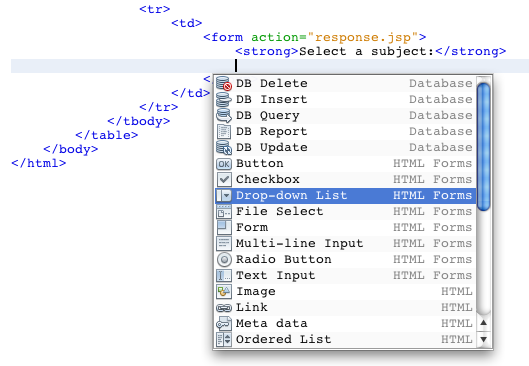Click the blue scrollbar thumb
This screenshot has width=529, height=366.
[x=483, y=147]
